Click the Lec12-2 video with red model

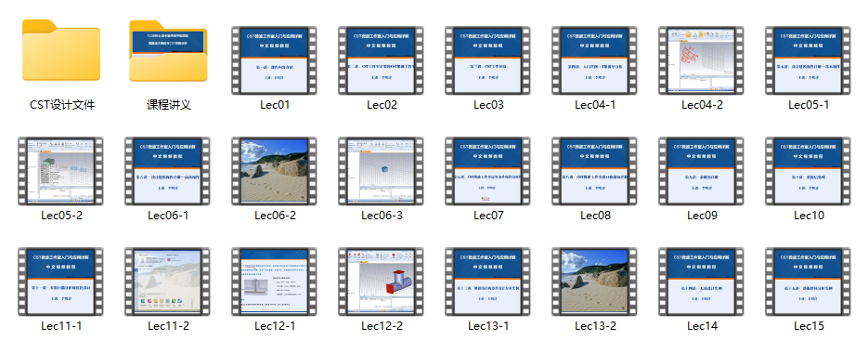[x=382, y=282]
